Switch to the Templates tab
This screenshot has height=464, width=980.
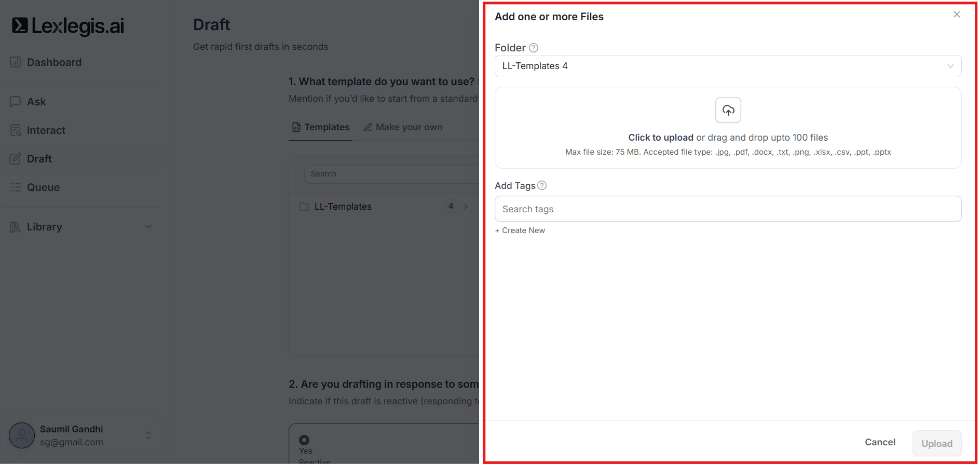click(321, 127)
